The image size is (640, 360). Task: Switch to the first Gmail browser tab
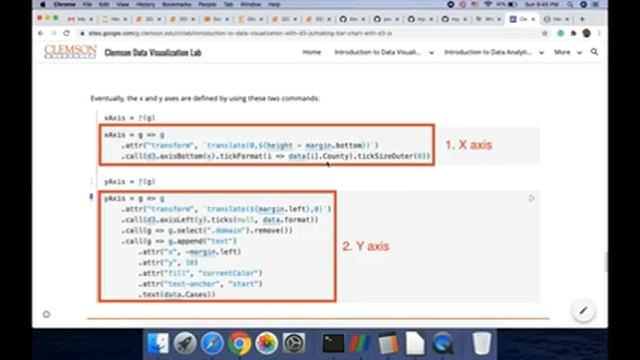pos(80,19)
